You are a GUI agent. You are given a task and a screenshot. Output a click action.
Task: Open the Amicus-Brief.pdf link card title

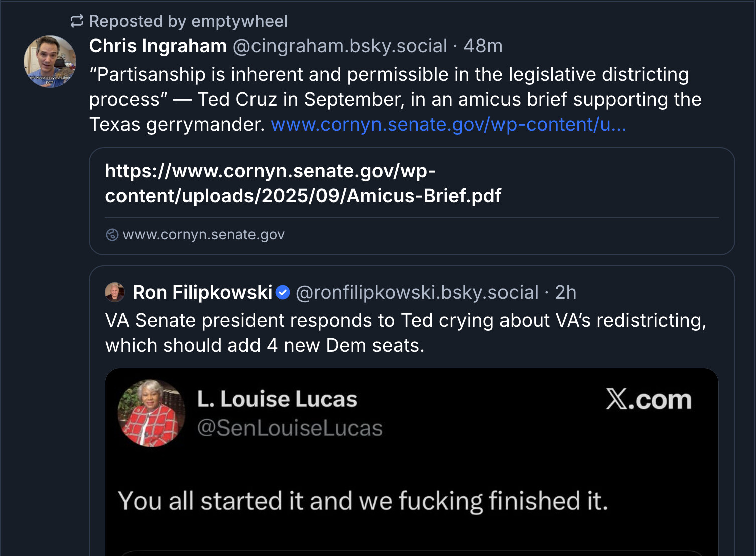pyautogui.click(x=303, y=183)
